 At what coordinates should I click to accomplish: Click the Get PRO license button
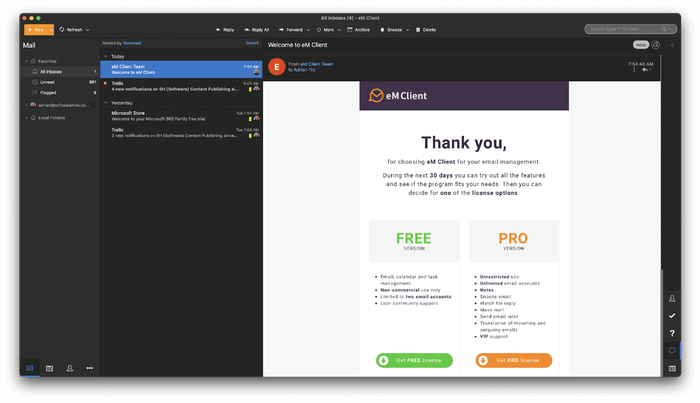pyautogui.click(x=514, y=361)
